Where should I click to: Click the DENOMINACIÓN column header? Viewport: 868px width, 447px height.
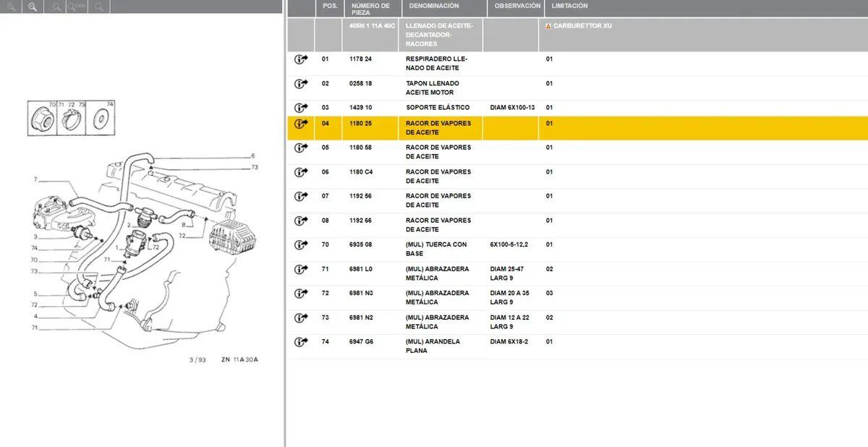[x=434, y=6]
